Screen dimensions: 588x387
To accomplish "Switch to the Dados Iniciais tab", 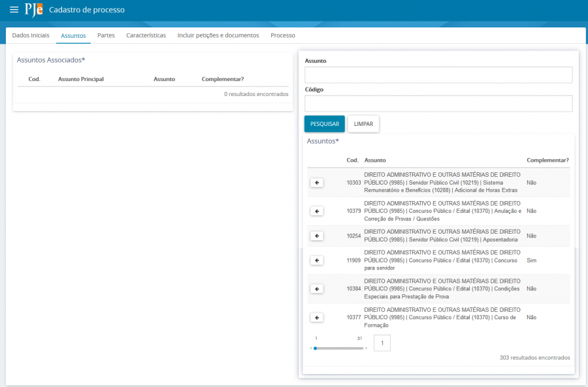I will pyautogui.click(x=31, y=35).
